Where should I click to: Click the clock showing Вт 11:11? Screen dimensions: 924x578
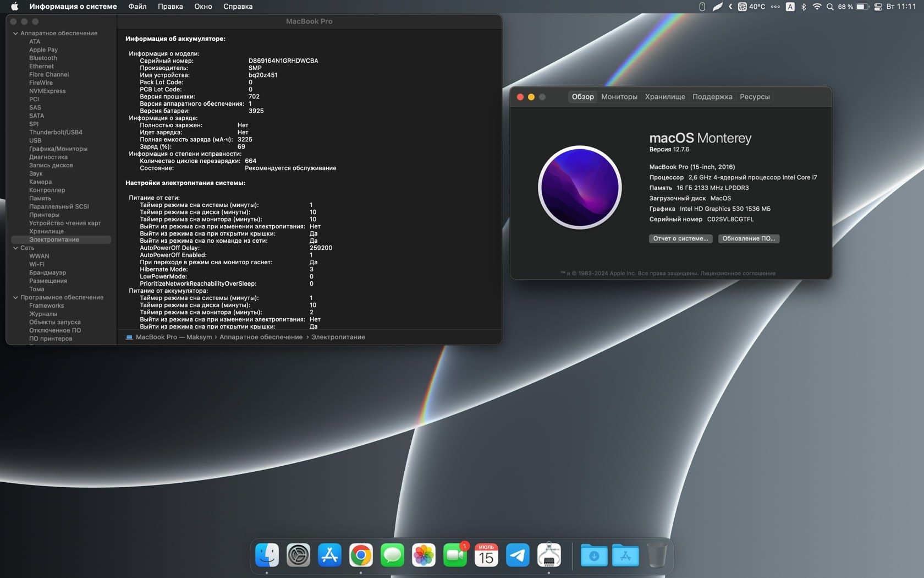[901, 7]
